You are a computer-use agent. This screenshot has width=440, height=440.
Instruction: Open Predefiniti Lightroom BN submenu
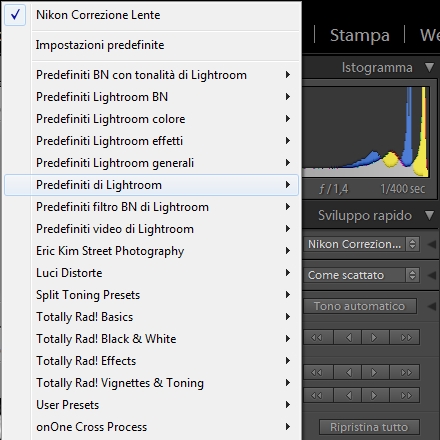[x=152, y=97]
